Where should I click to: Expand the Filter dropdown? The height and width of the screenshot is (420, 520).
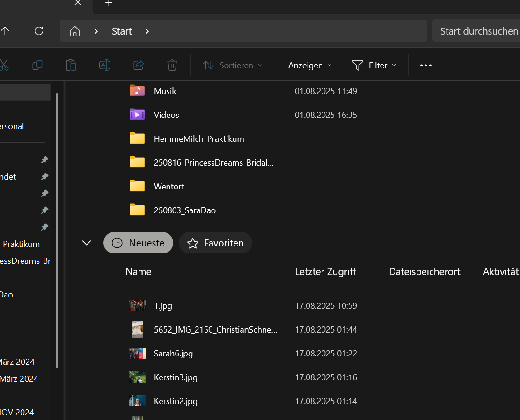(x=374, y=65)
